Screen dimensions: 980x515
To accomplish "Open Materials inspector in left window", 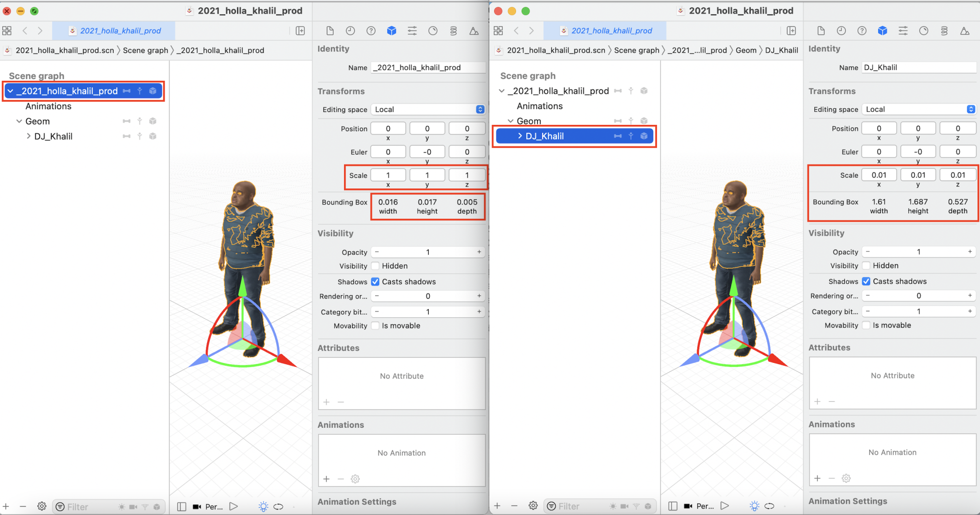I will (x=433, y=31).
